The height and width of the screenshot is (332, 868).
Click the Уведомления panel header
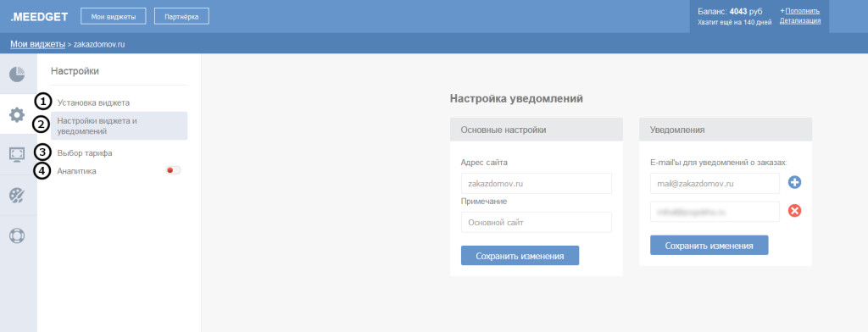tap(726, 130)
